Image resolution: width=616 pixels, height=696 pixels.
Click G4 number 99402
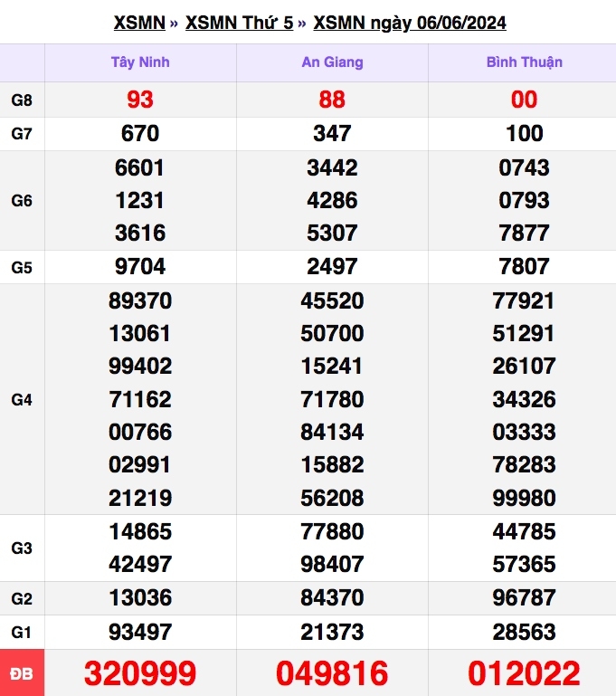[x=140, y=366]
